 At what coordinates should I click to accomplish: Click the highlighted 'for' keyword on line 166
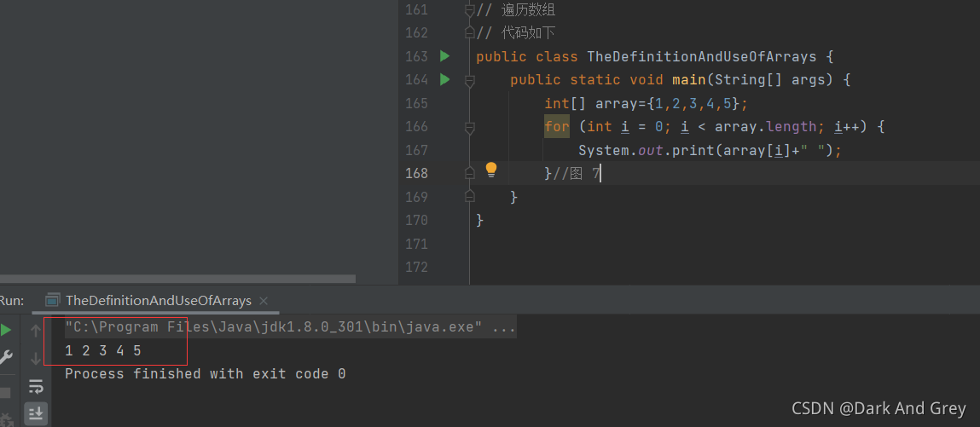tap(556, 127)
